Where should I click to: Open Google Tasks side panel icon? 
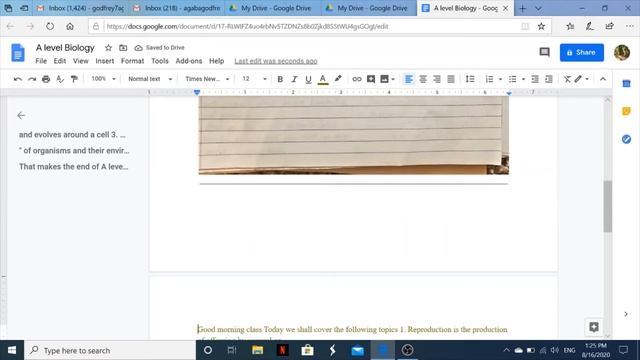click(627, 139)
